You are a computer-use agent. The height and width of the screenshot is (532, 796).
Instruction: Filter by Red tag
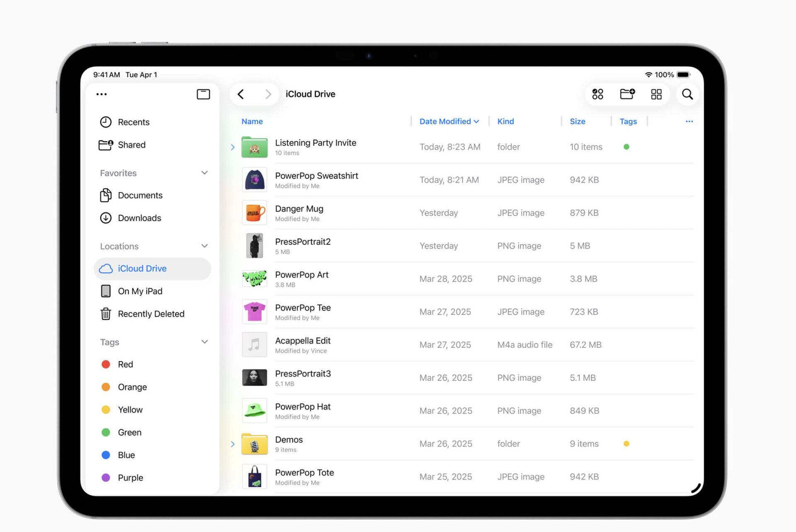pos(153,364)
